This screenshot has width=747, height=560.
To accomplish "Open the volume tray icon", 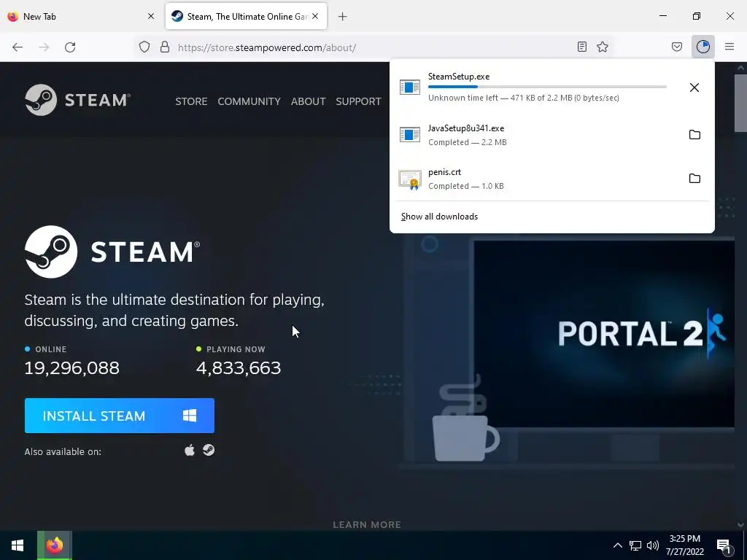I will pyautogui.click(x=653, y=545).
